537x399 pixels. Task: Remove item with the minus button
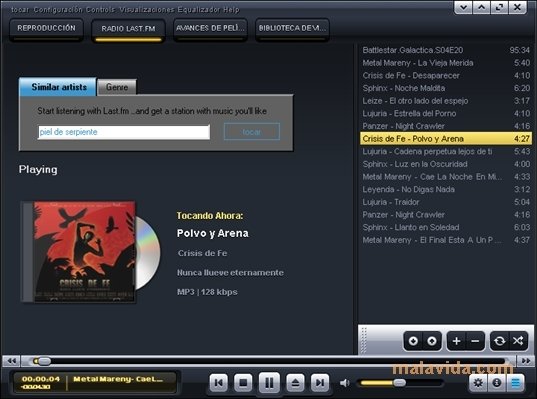pos(475,341)
